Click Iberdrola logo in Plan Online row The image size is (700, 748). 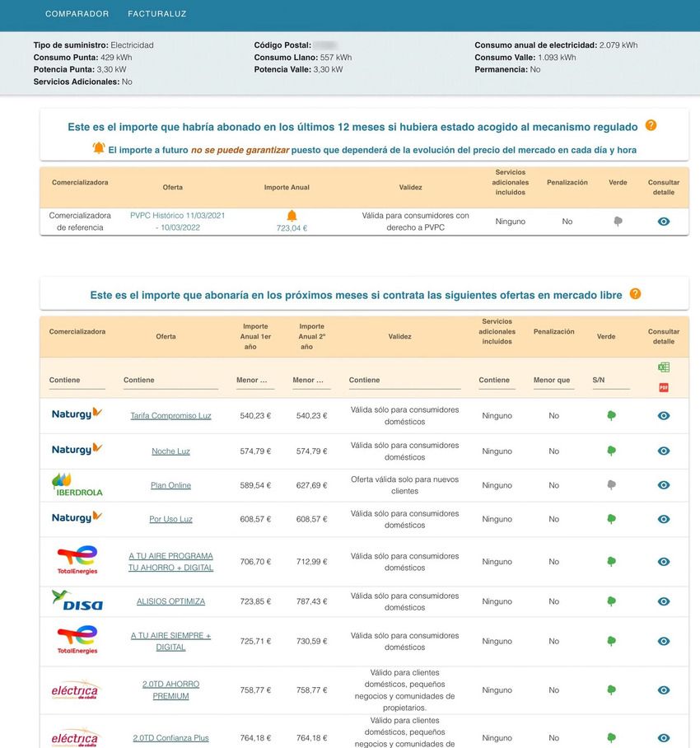click(77, 484)
